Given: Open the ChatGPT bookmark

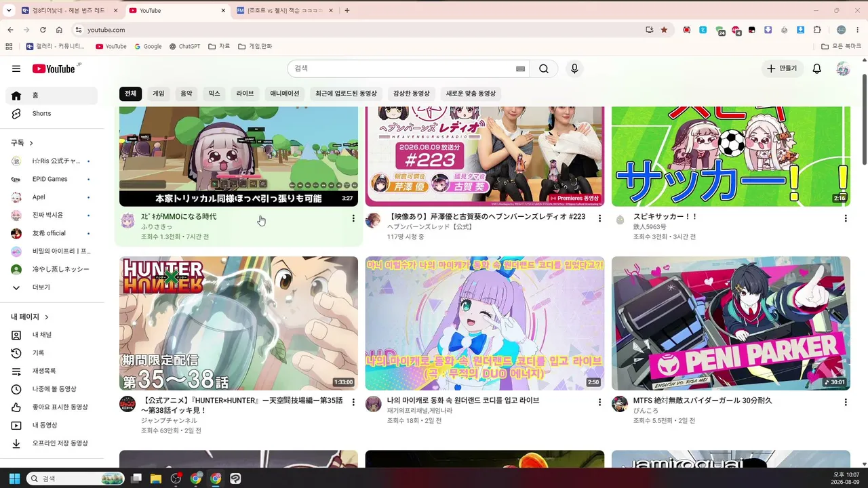Looking at the screenshot, I should 185,47.
